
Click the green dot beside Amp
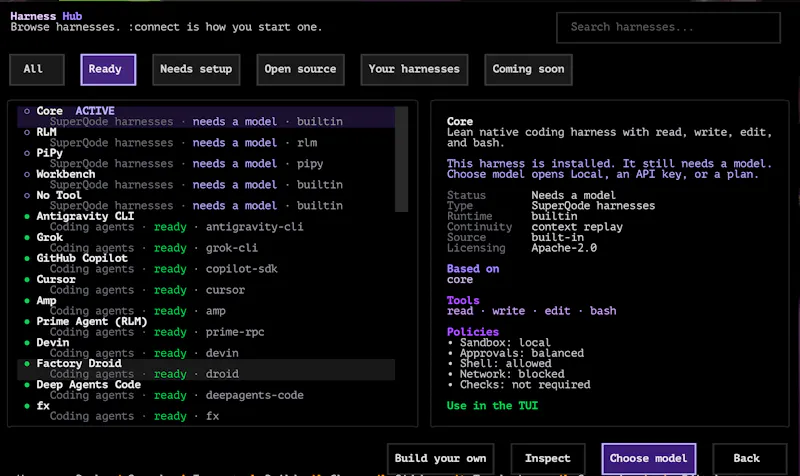click(27, 300)
